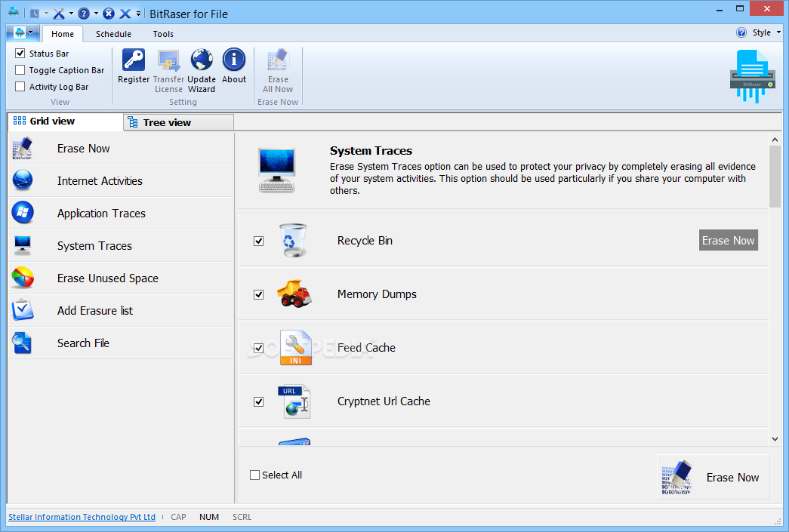Click the Feed Cache label
Viewport: 789px width, 532px height.
click(366, 347)
